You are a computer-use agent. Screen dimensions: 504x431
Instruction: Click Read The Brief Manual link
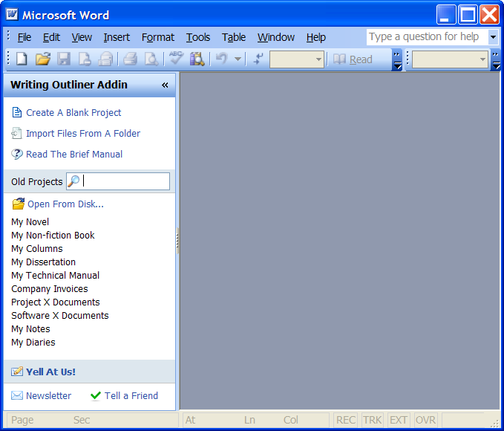coord(74,154)
